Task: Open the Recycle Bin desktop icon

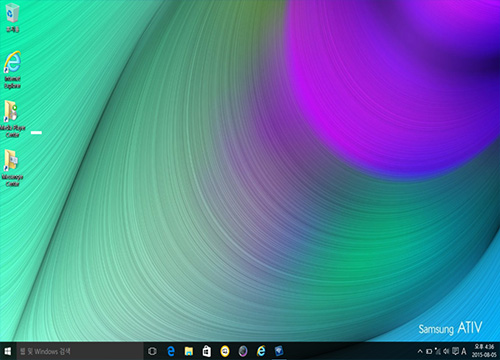Action: tap(13, 17)
